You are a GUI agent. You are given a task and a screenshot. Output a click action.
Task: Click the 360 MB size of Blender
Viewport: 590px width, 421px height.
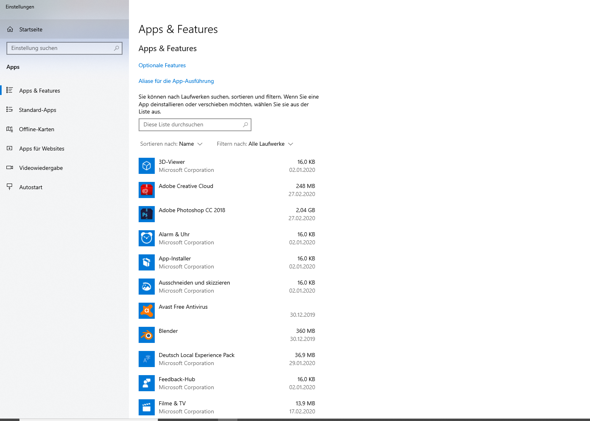[305, 331]
